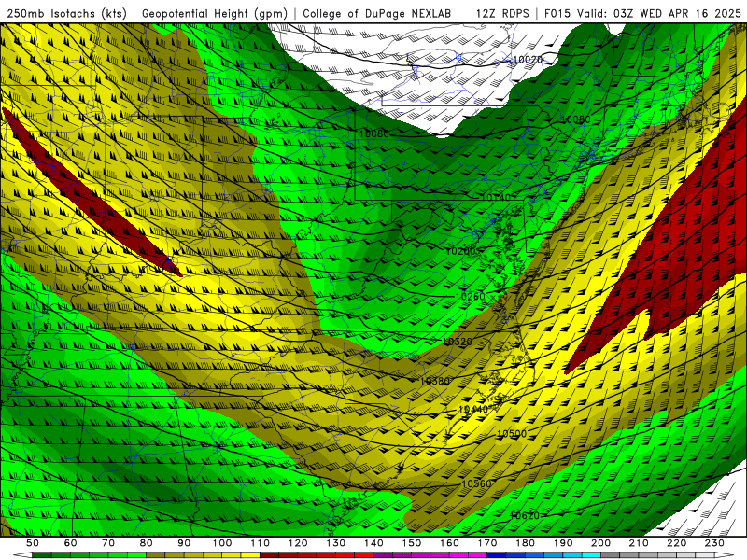Click the 10020 height contour label
The image size is (747, 560).
[x=528, y=60]
